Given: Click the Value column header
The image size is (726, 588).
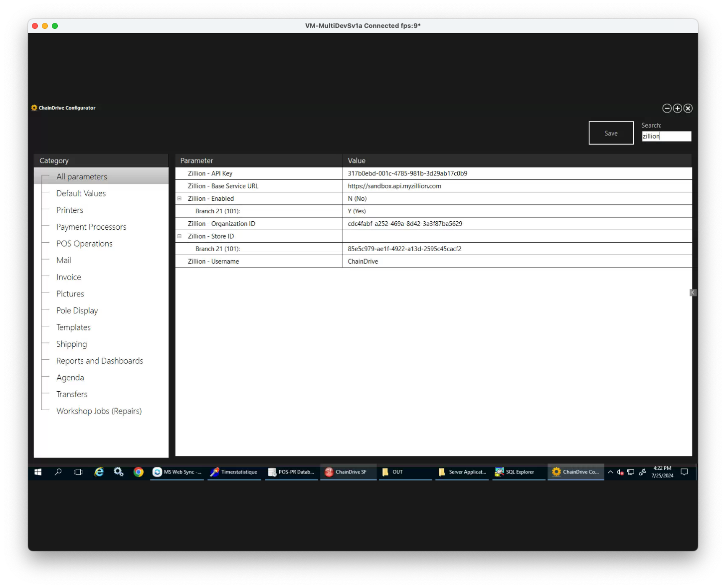Looking at the screenshot, I should tap(518, 160).
